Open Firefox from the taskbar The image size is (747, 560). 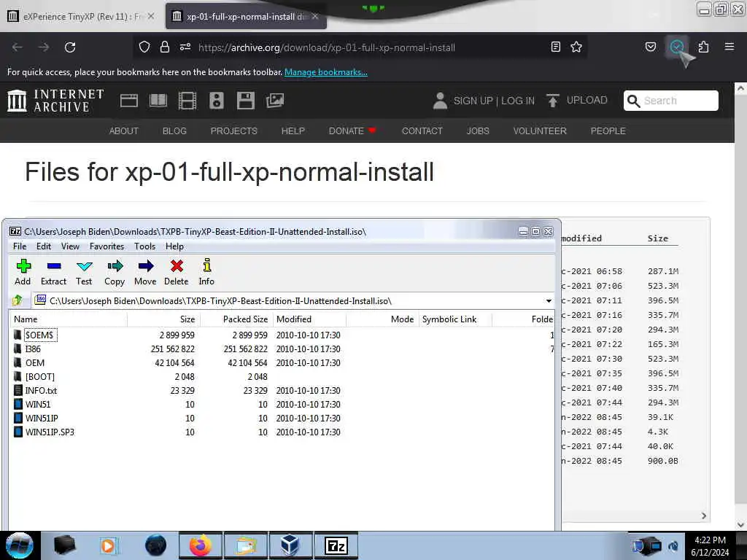coord(201,545)
